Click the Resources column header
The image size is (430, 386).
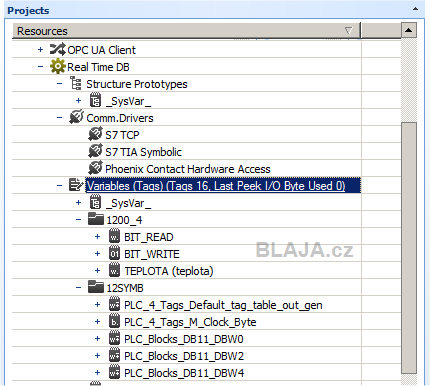(x=186, y=31)
